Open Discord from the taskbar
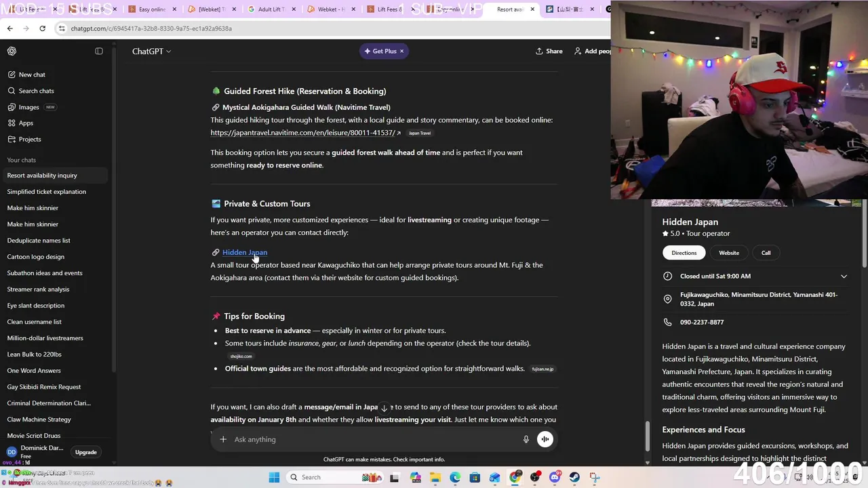Image resolution: width=868 pixels, height=488 pixels. coord(555,477)
